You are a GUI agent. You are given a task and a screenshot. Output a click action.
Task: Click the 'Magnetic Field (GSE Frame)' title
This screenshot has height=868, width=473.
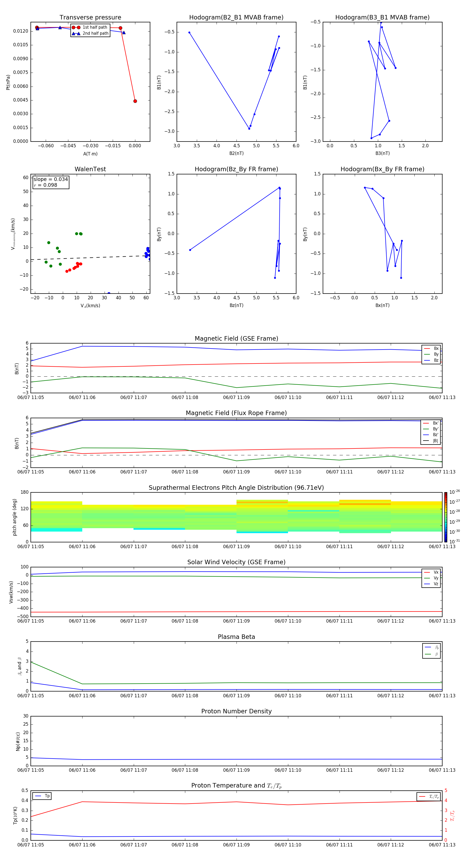[x=236, y=339]
